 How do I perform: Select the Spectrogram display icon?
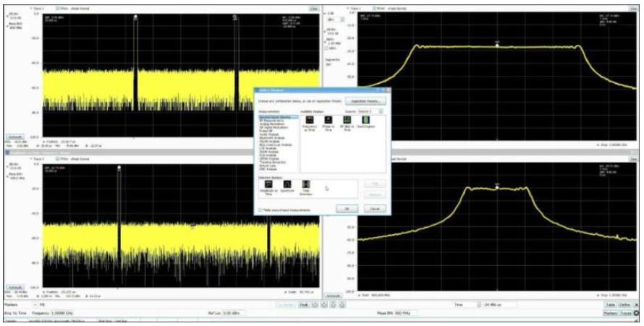365,120
